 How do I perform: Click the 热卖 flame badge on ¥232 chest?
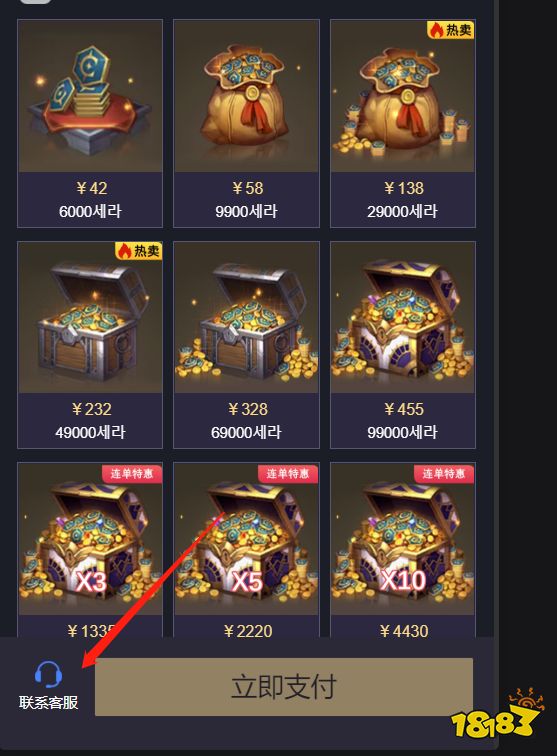pos(138,251)
